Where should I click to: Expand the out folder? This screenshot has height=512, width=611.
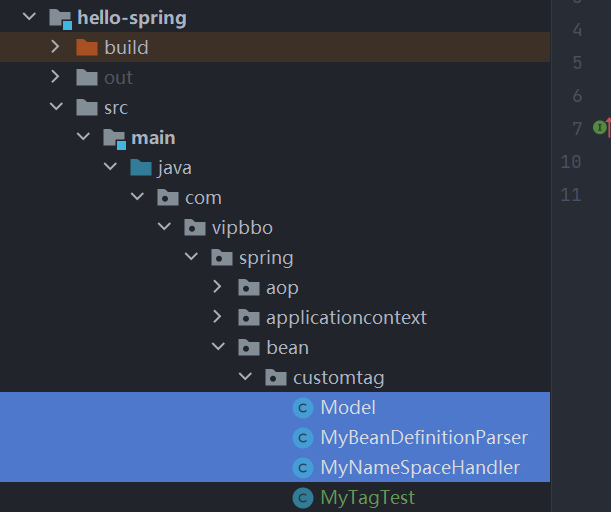[56, 78]
